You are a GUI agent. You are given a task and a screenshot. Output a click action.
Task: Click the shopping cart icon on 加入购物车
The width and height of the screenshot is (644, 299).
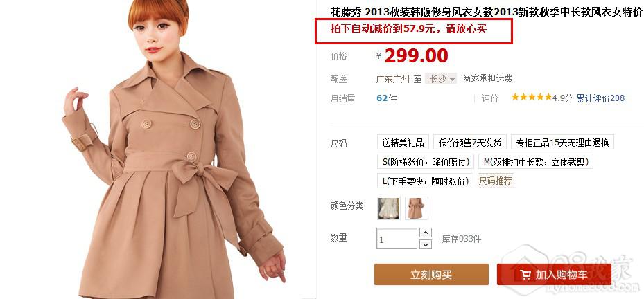point(525,274)
